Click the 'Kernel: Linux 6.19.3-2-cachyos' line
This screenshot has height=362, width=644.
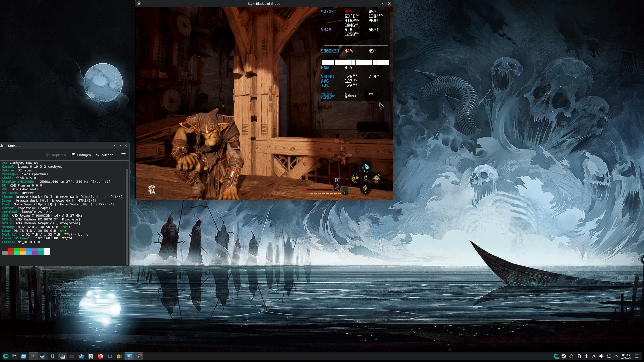tap(32, 167)
